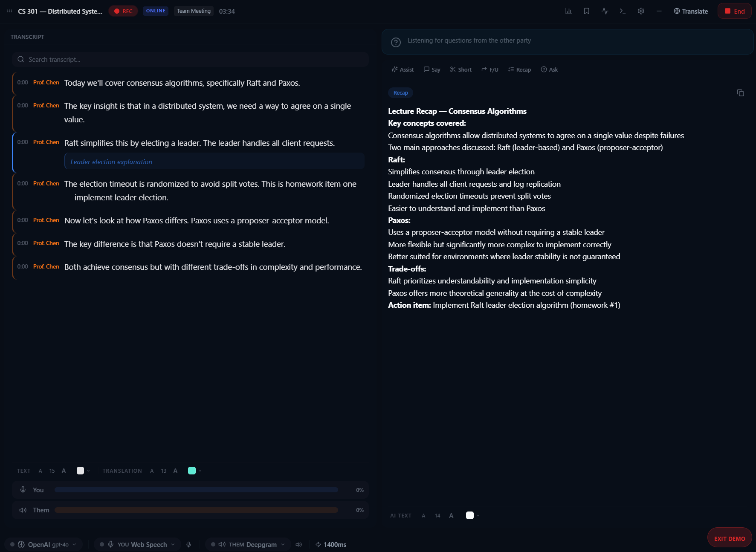
Task: Click the EXIT DEMO button
Action: [x=730, y=538]
